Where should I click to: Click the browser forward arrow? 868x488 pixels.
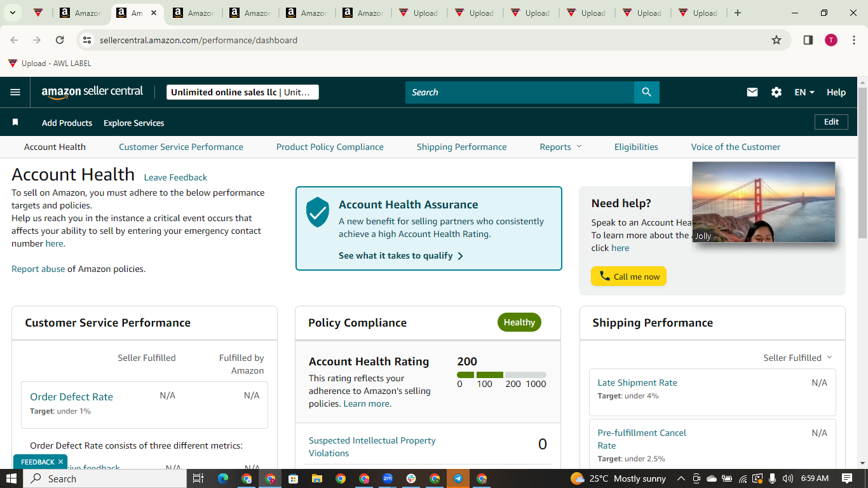(37, 40)
